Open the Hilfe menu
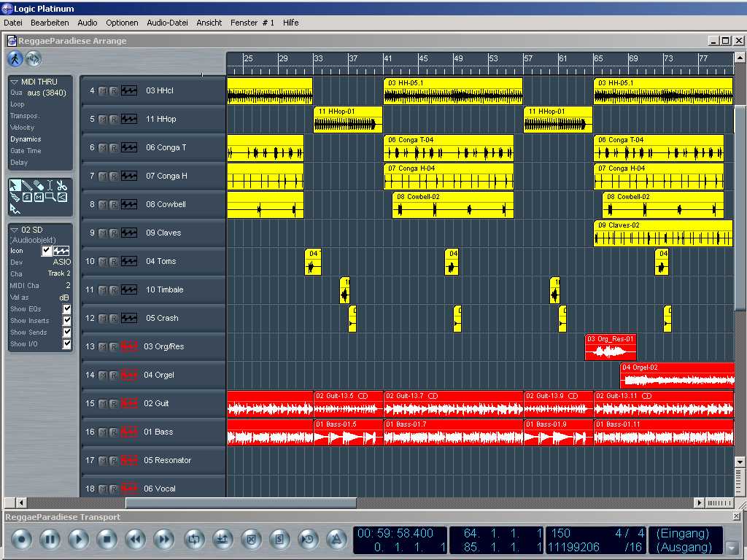747x560 pixels. pos(290,23)
